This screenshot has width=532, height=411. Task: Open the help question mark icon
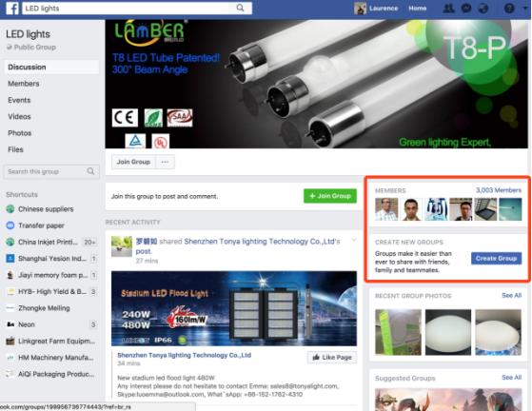click(x=509, y=9)
